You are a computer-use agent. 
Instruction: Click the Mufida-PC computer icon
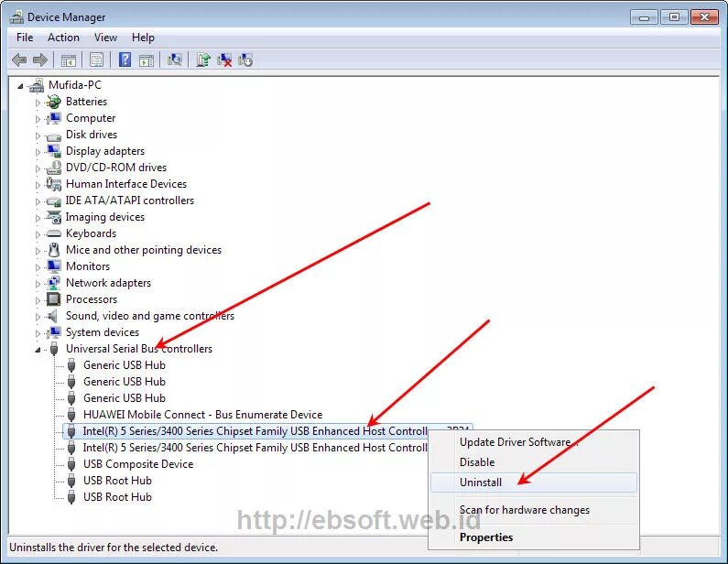tap(37, 85)
